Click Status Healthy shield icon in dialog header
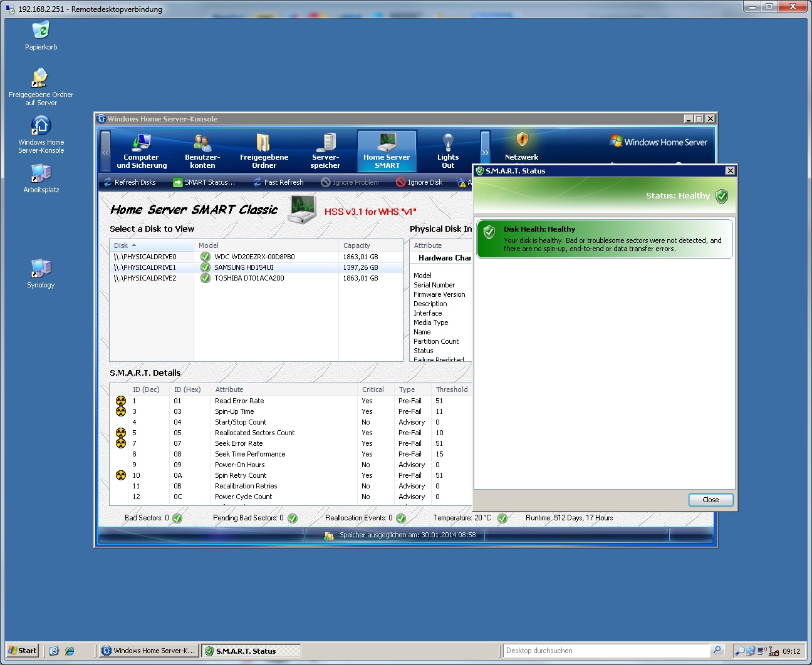This screenshot has width=812, height=665. point(722,196)
